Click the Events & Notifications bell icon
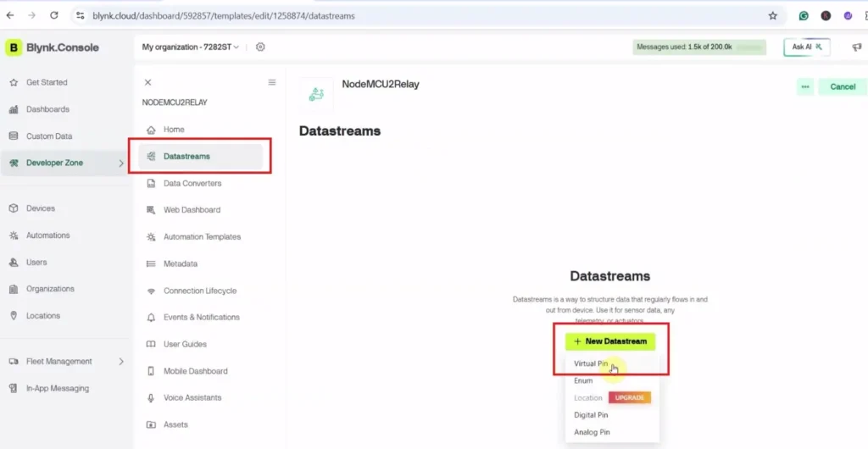Viewport: 868px width, 449px height. pos(151,318)
